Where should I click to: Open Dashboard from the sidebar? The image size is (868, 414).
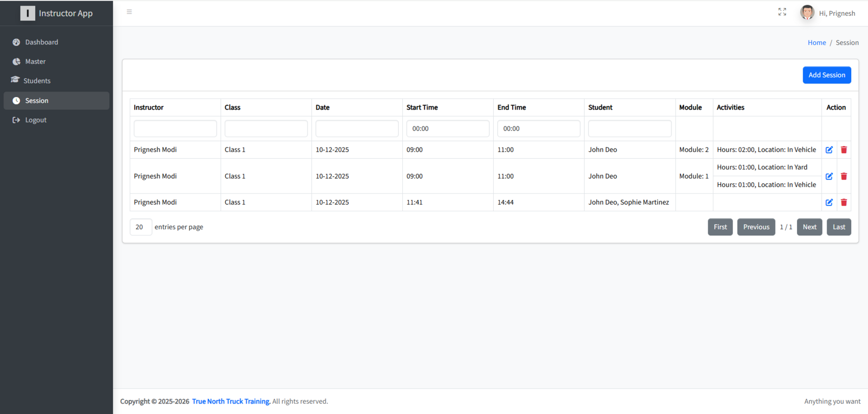point(41,42)
